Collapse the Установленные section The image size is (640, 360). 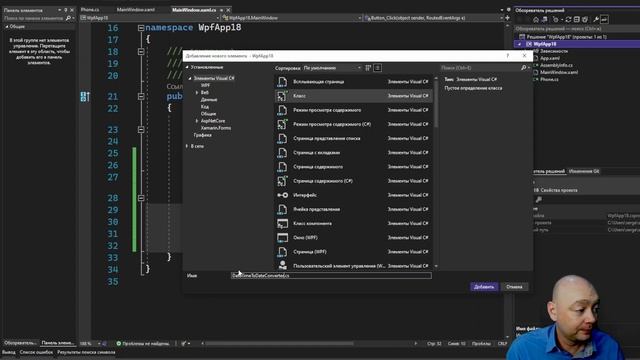[x=187, y=67]
